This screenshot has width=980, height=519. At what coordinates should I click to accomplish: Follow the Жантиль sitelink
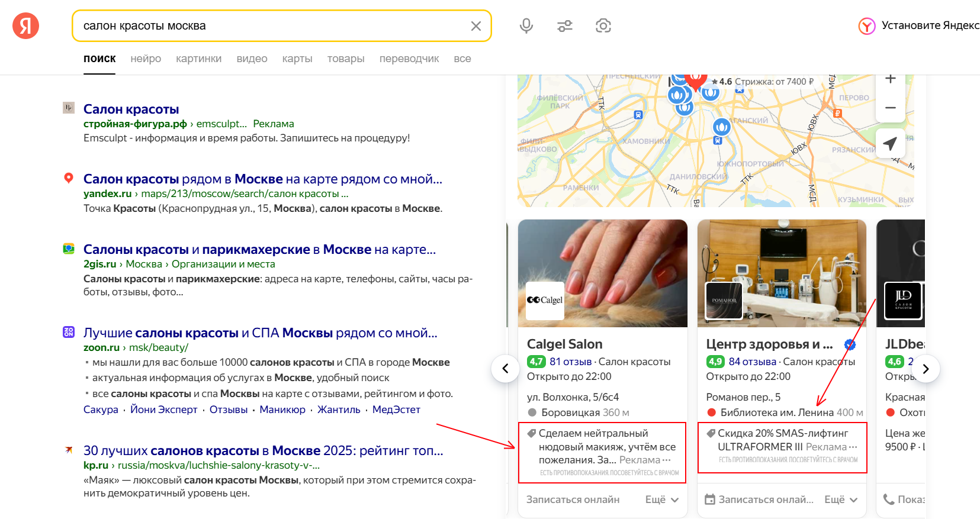pos(339,410)
